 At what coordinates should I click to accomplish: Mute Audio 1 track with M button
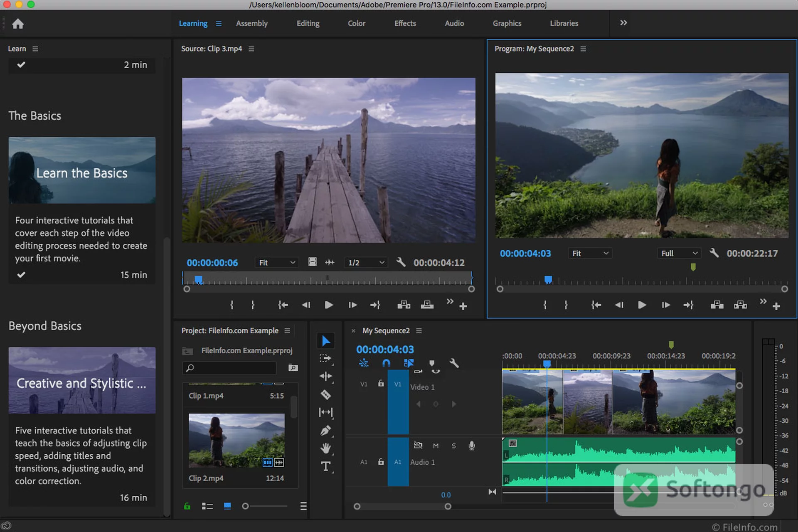436,446
